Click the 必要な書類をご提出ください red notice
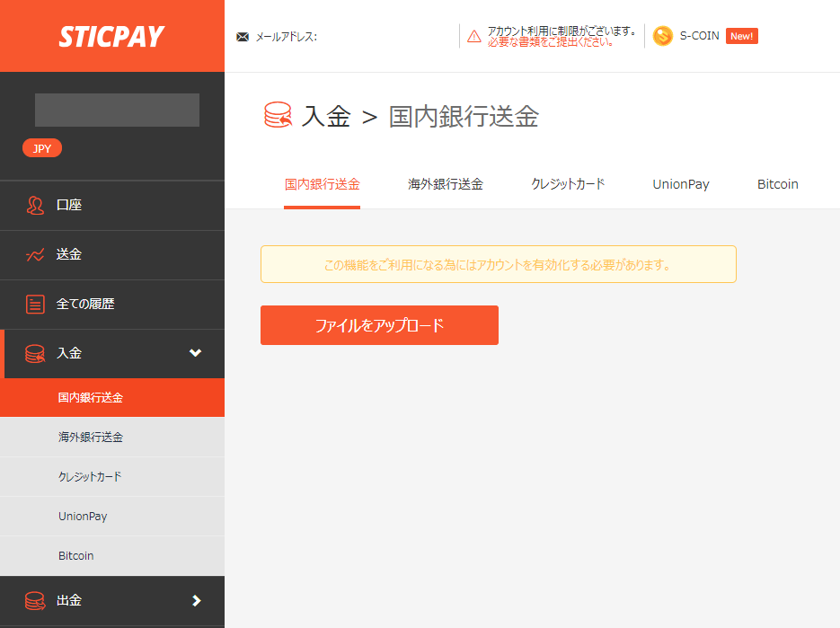The width and height of the screenshot is (840, 628). pos(550,42)
